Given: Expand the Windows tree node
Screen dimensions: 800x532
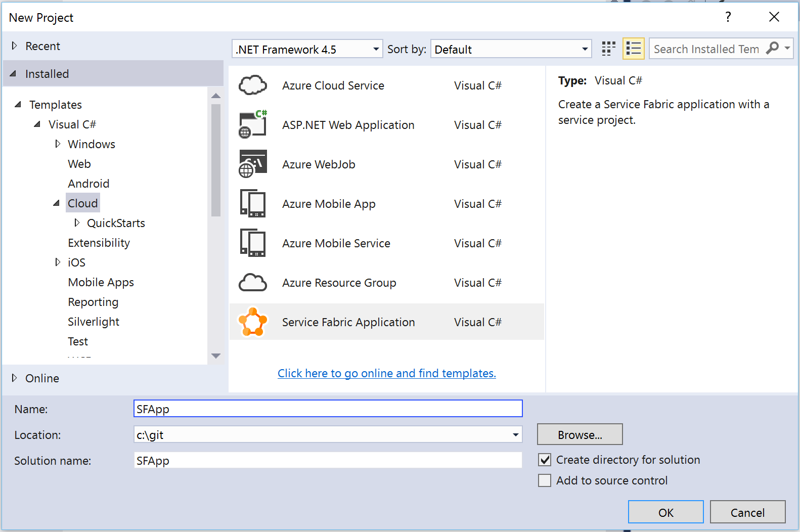Looking at the screenshot, I should [58, 144].
